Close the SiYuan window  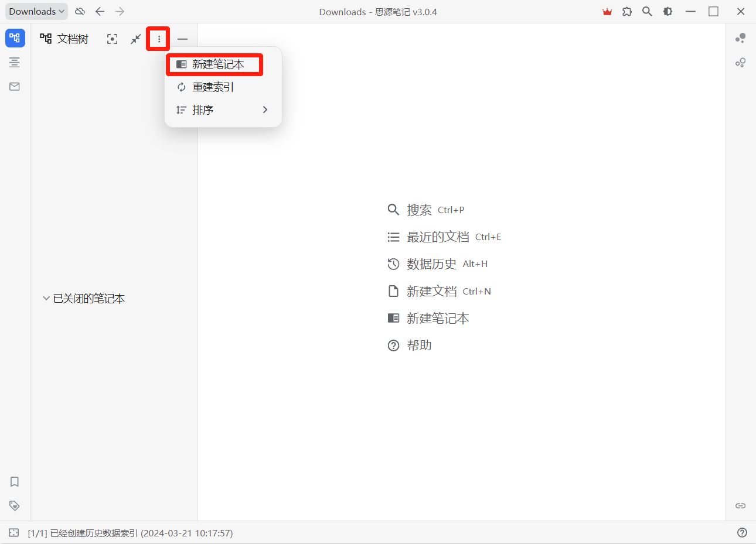click(x=741, y=11)
